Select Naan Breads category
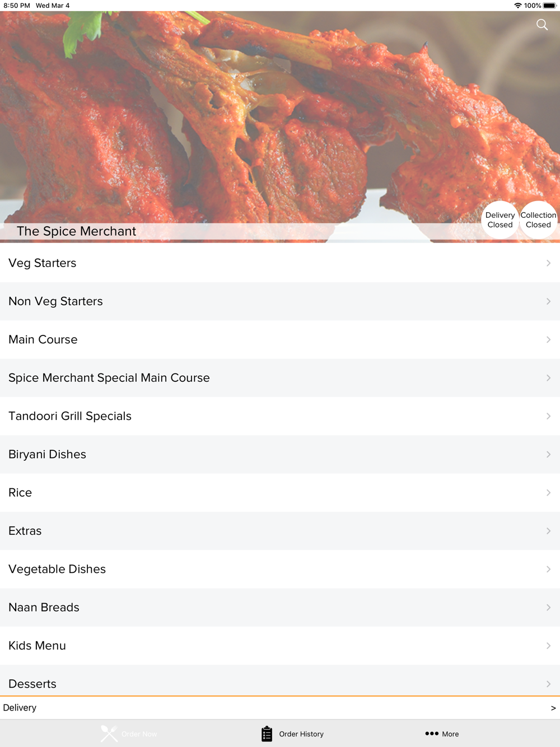This screenshot has height=747, width=560. (x=280, y=608)
